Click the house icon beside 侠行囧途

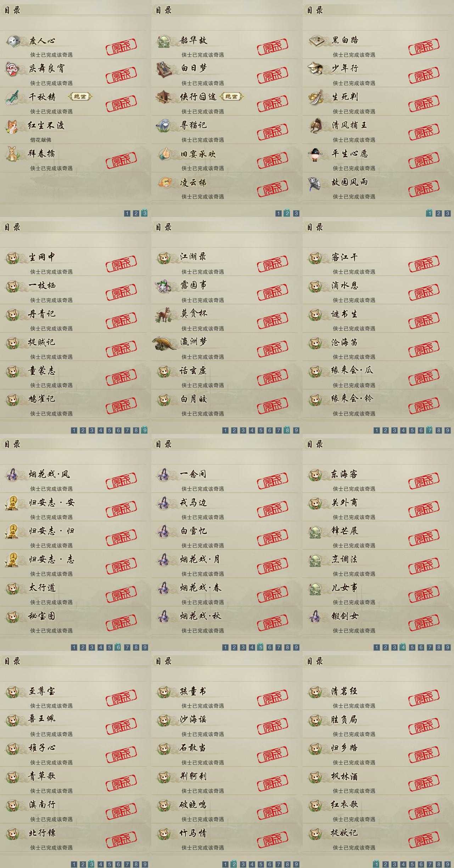coord(164,97)
